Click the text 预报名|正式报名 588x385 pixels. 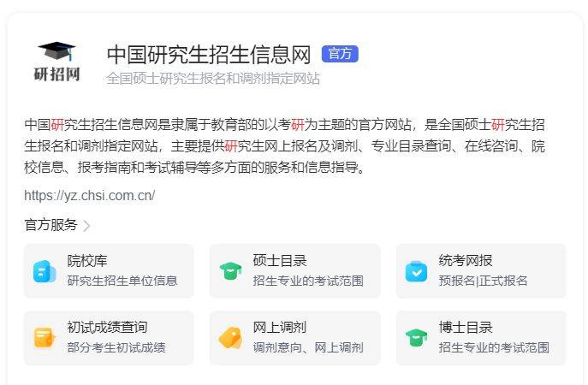click(483, 281)
